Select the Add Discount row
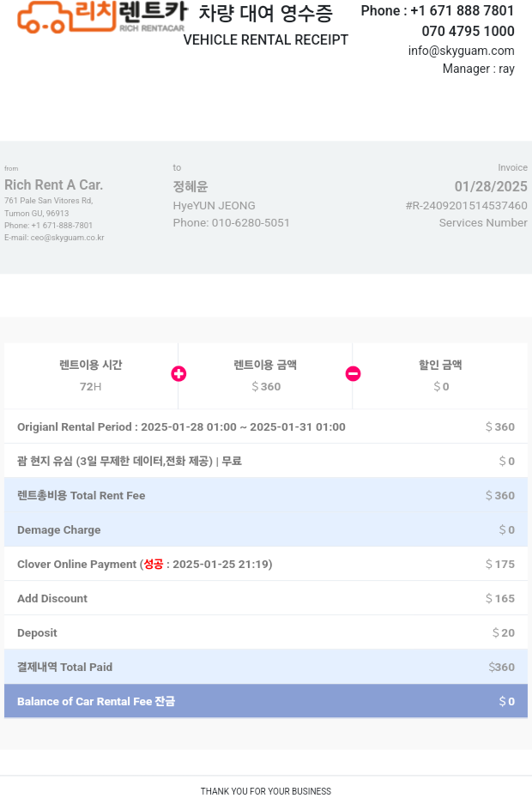This screenshot has width=532, height=798. [266, 599]
